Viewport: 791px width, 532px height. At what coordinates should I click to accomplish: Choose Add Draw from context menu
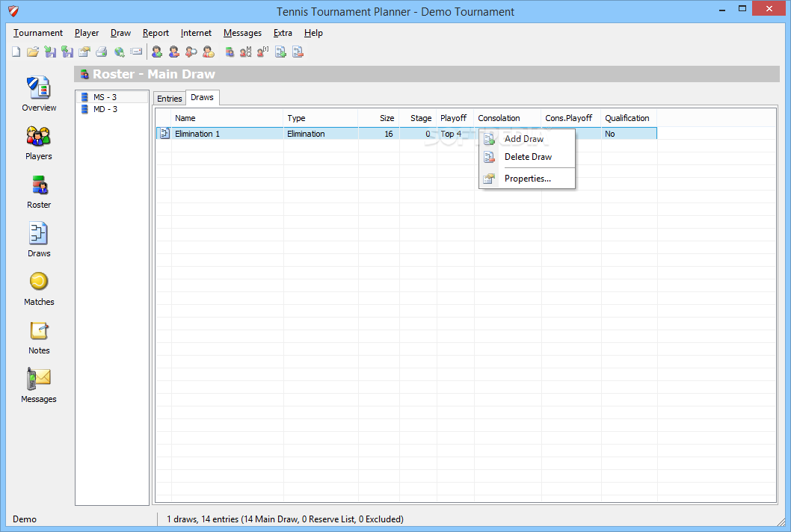(x=526, y=139)
